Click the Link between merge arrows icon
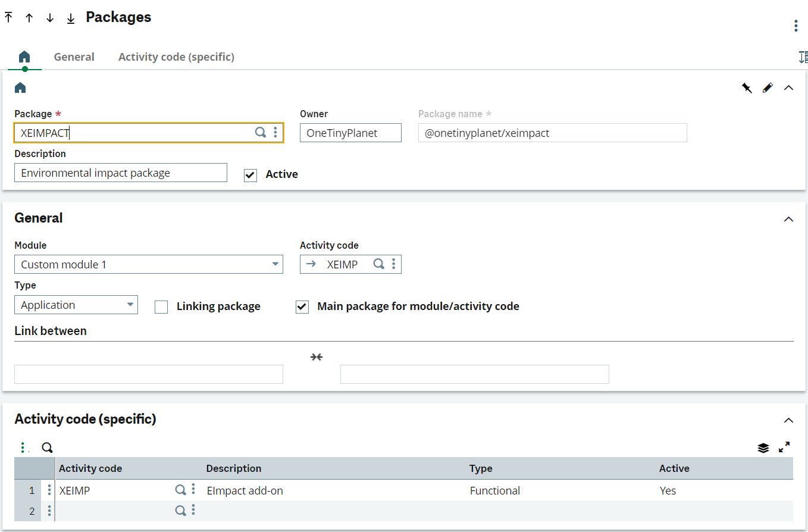This screenshot has height=532, width=808. [316, 357]
